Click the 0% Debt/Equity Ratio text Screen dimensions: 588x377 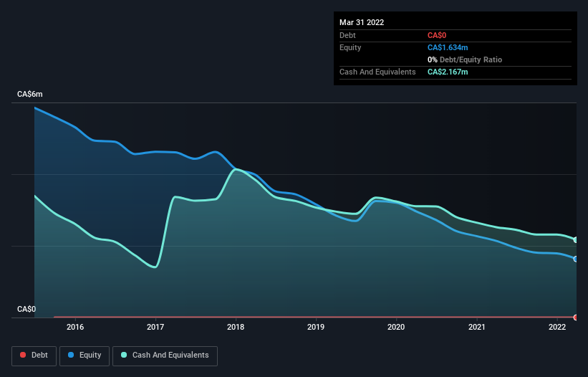click(465, 59)
